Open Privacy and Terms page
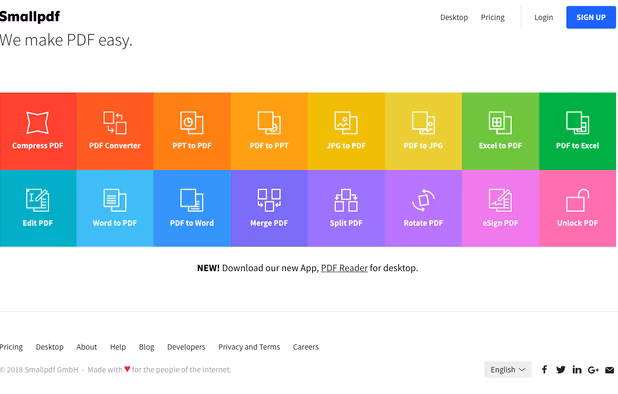Image resolution: width=618 pixels, height=394 pixels. pyautogui.click(x=249, y=347)
